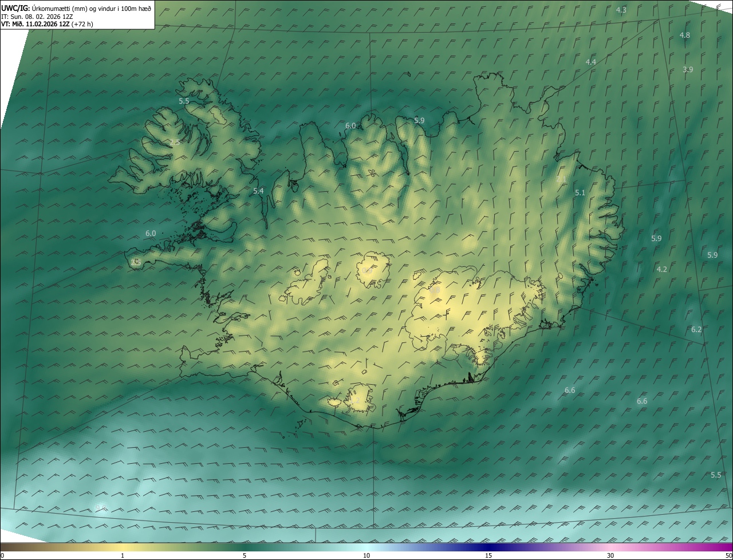Screen dimensions: 733x560
Task: Click the 4.4 value label
Action: click(x=590, y=62)
